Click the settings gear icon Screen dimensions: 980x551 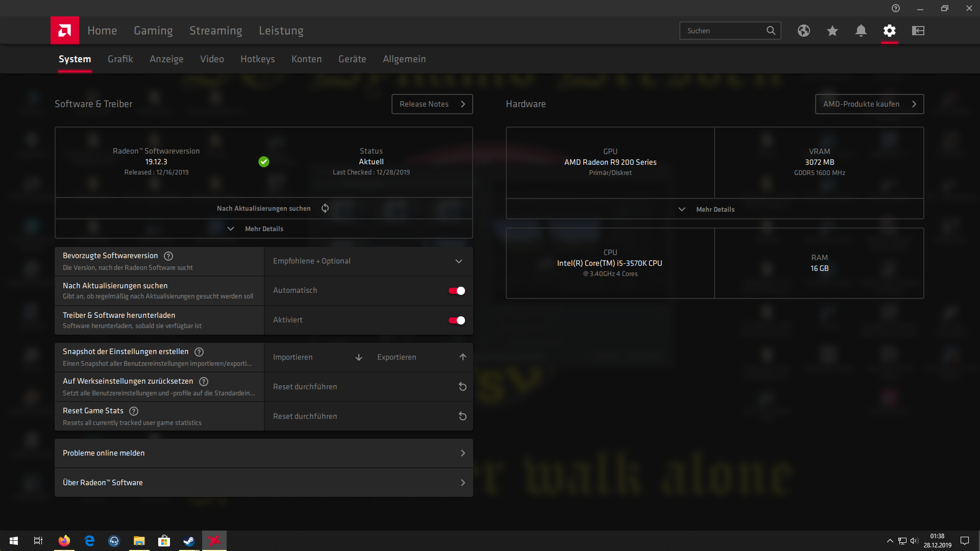[x=890, y=31]
